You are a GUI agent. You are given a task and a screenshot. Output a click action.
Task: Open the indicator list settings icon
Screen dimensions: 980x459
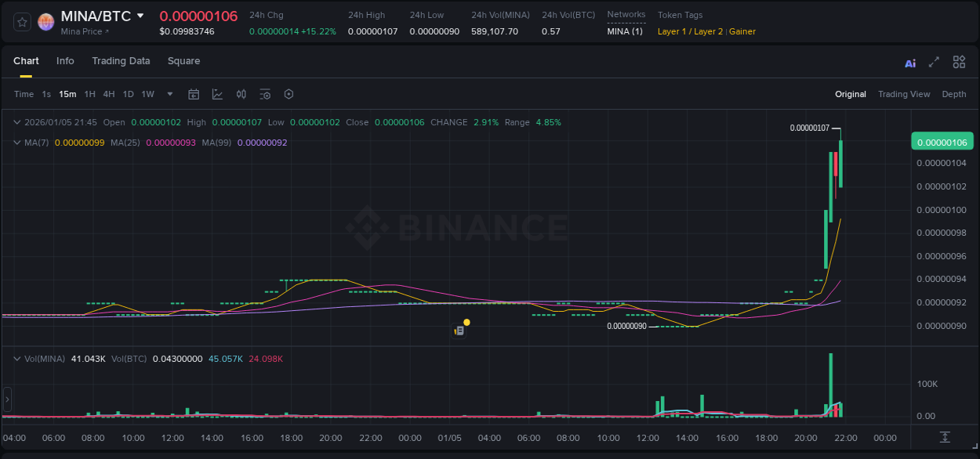point(264,94)
